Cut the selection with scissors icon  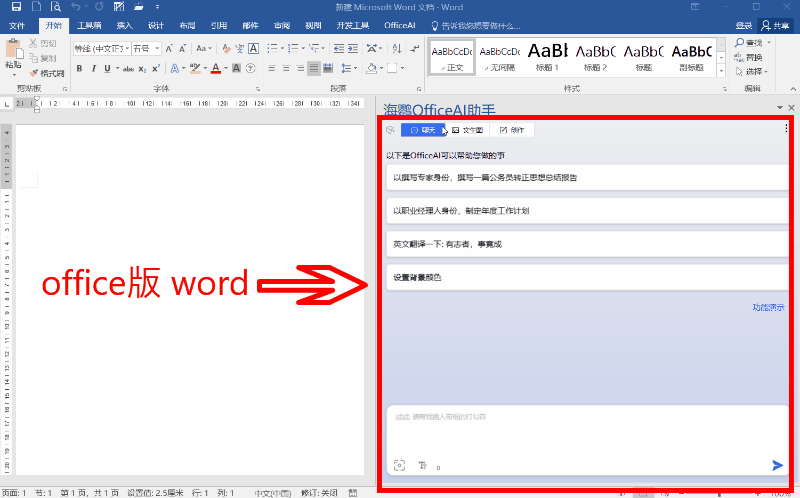pos(33,43)
